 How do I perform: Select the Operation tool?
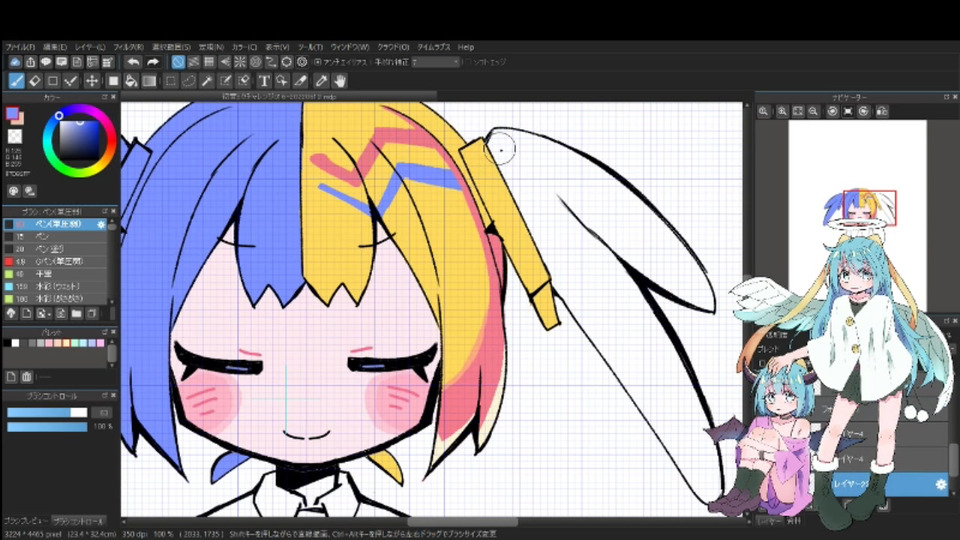282,81
